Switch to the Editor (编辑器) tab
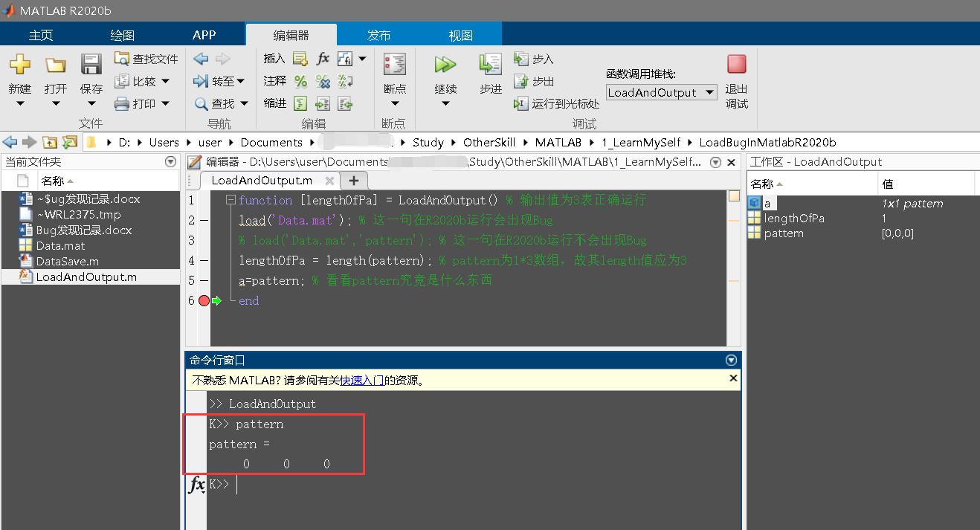Image resolution: width=980 pixels, height=530 pixels. pos(291,35)
